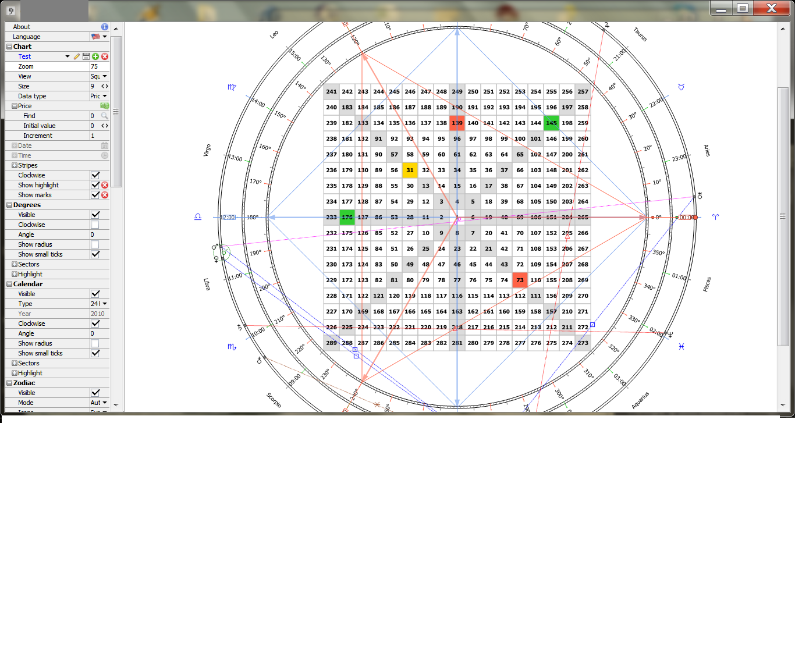Open the Test chart selection dropdown
This screenshot has height=672, width=795.
(x=67, y=56)
